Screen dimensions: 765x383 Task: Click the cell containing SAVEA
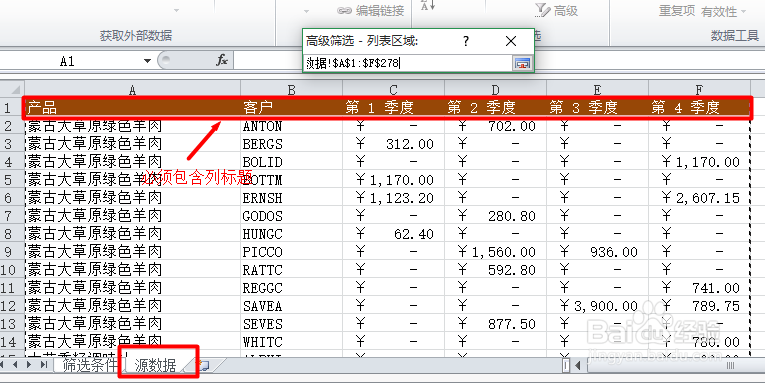tap(291, 306)
